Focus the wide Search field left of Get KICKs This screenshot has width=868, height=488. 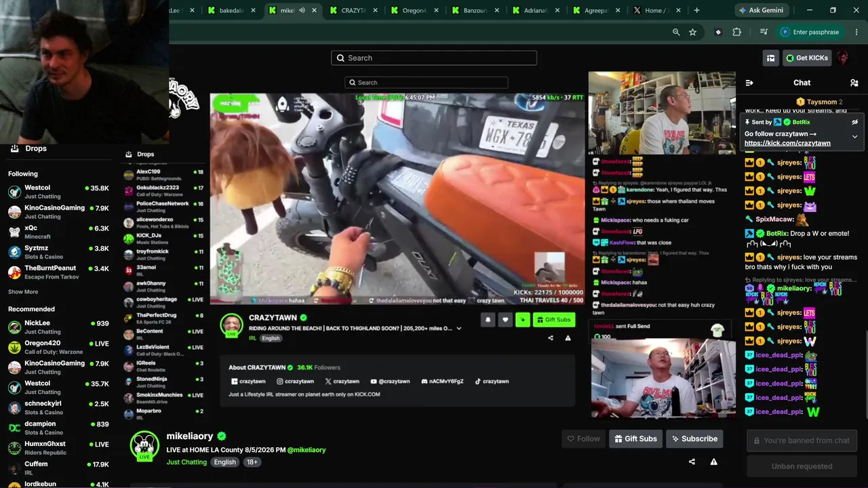[x=434, y=58]
